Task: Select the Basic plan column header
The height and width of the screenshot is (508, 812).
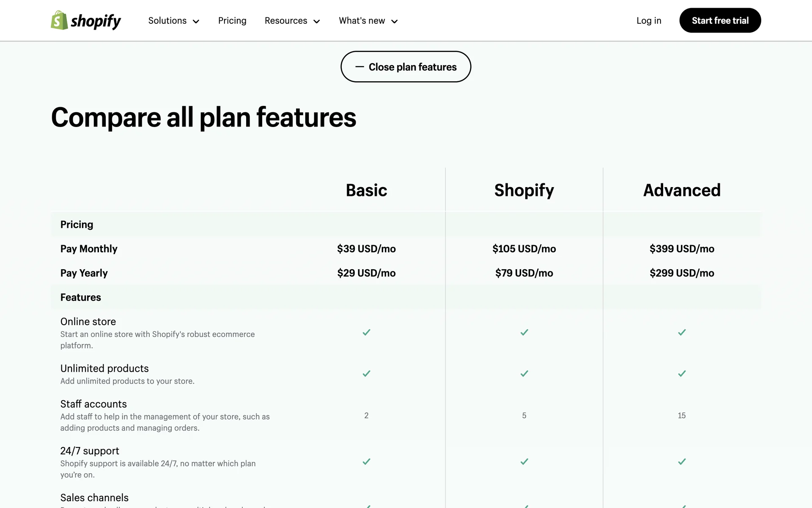Action: (366, 190)
